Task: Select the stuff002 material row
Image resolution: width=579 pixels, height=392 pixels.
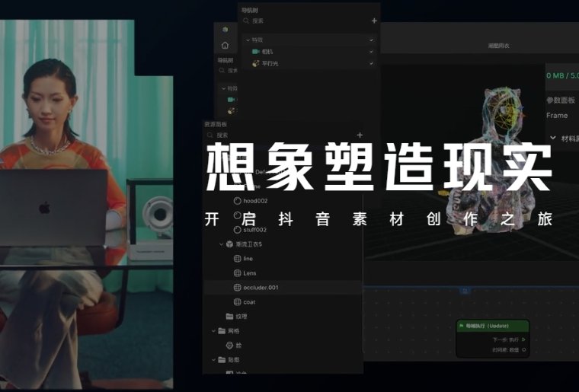Action: pyautogui.click(x=283, y=229)
